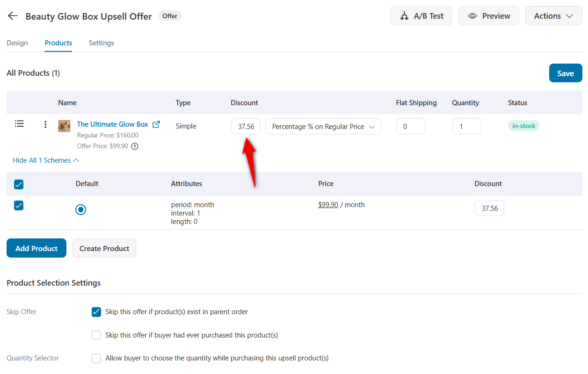Select the Default scheme radio button
The width and height of the screenshot is (588, 374).
pos(80,209)
